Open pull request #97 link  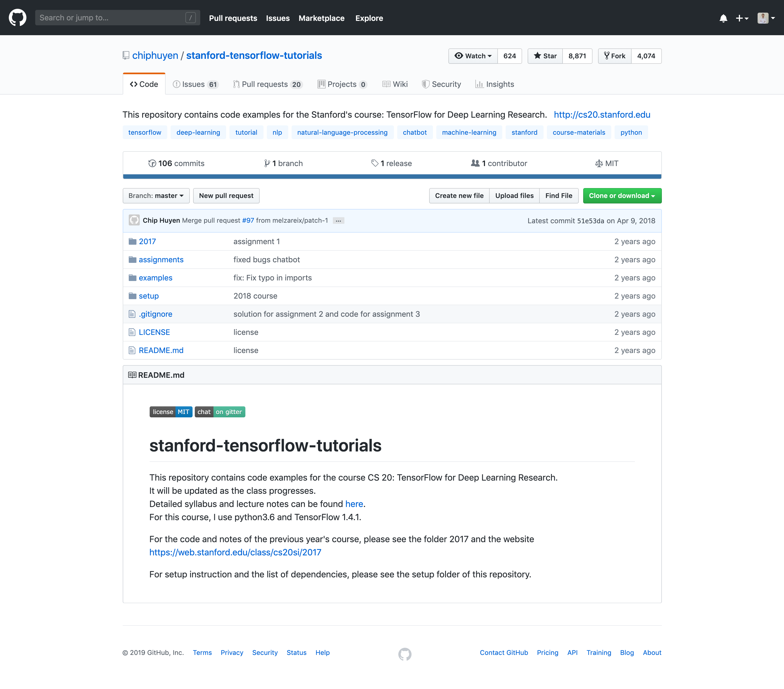[248, 221]
